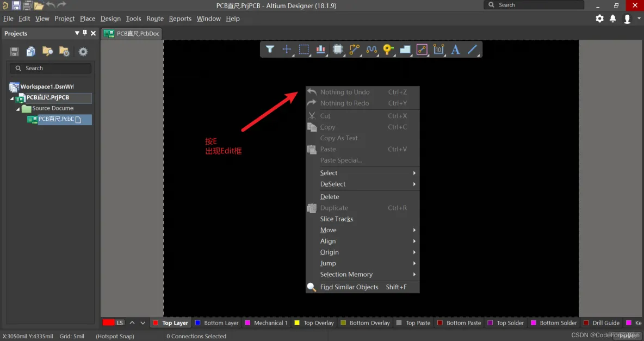
Task: Switch to the Mechanical 1 layer tab
Action: point(267,323)
